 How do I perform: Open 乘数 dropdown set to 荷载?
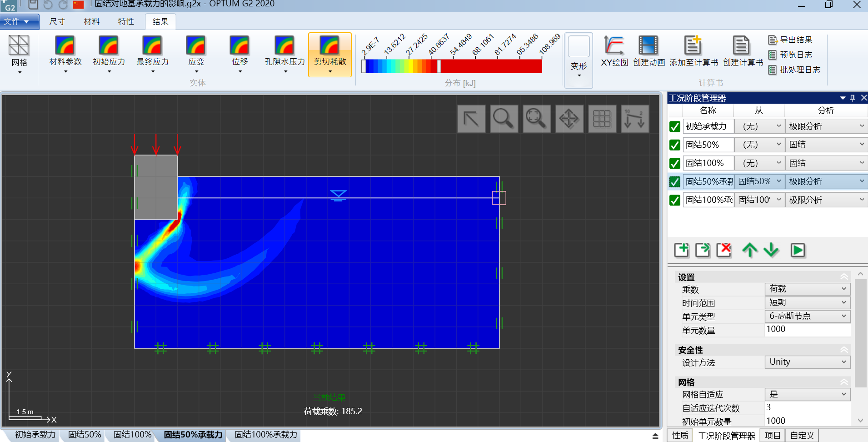tap(808, 289)
